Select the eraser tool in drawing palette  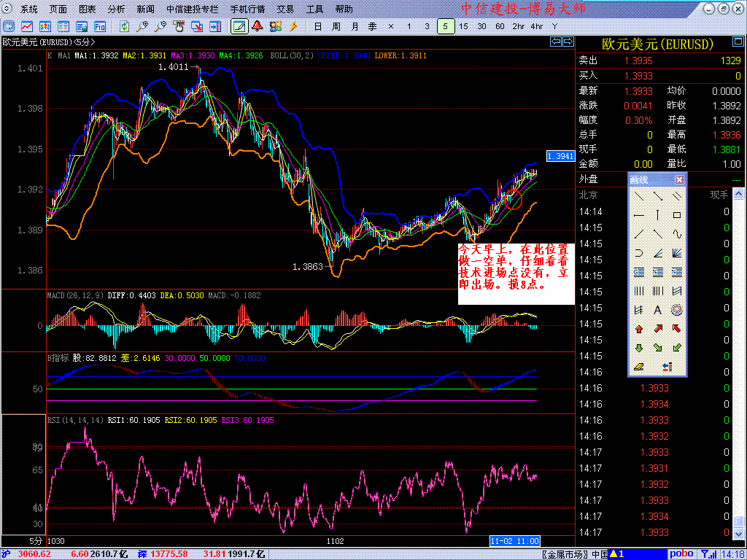click(639, 367)
